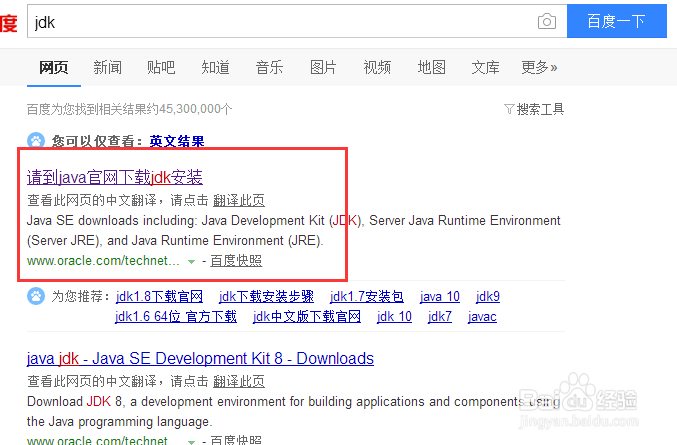Click the camera image search icon
Viewport: 677px width, 445px height.
(x=547, y=21)
